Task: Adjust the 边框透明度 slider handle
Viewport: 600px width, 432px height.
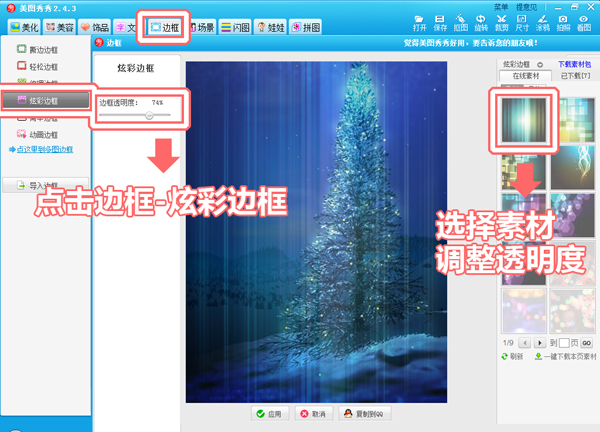Action: (149, 115)
